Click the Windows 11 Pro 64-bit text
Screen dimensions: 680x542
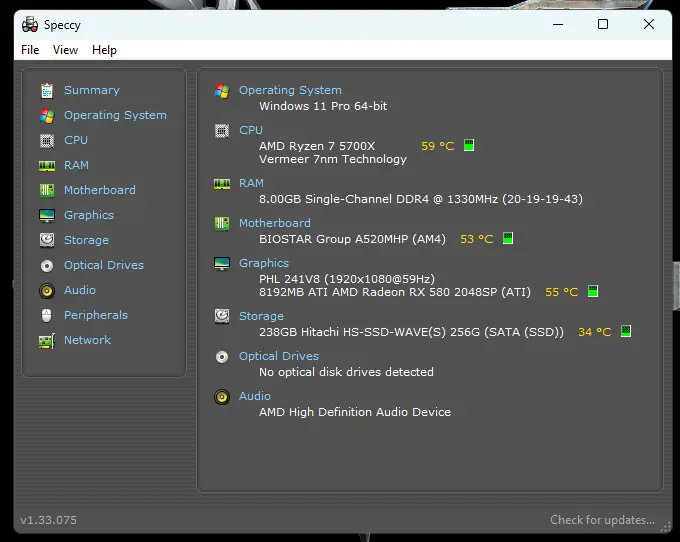[x=323, y=106]
